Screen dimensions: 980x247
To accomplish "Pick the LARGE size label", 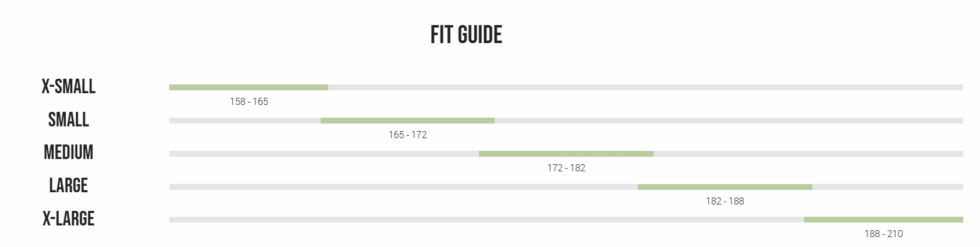I will point(69,186).
